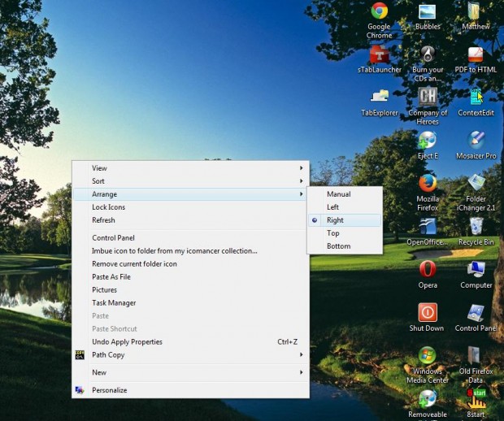
Task: Open the Mosaizer Pro icon
Action: 477,141
